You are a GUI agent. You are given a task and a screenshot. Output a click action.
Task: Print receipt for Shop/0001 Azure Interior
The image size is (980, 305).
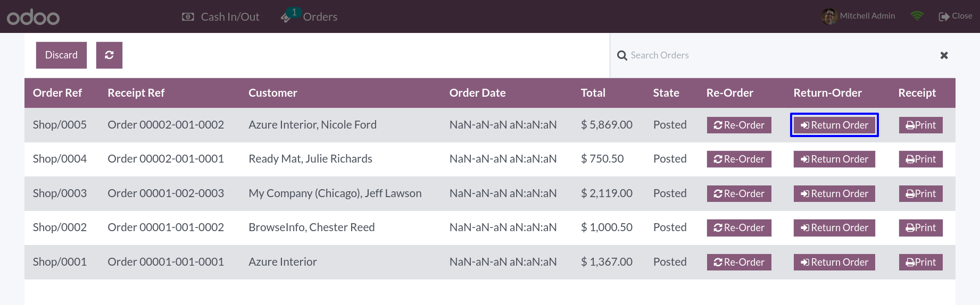pyautogui.click(x=920, y=262)
